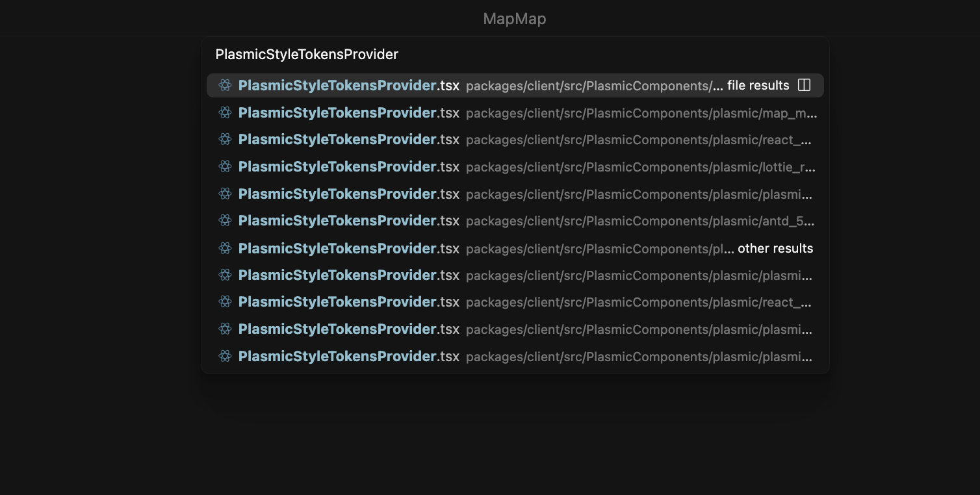Viewport: 980px width, 495px height.
Task: Click the React icon of the lottie_r path result
Action: point(225,166)
